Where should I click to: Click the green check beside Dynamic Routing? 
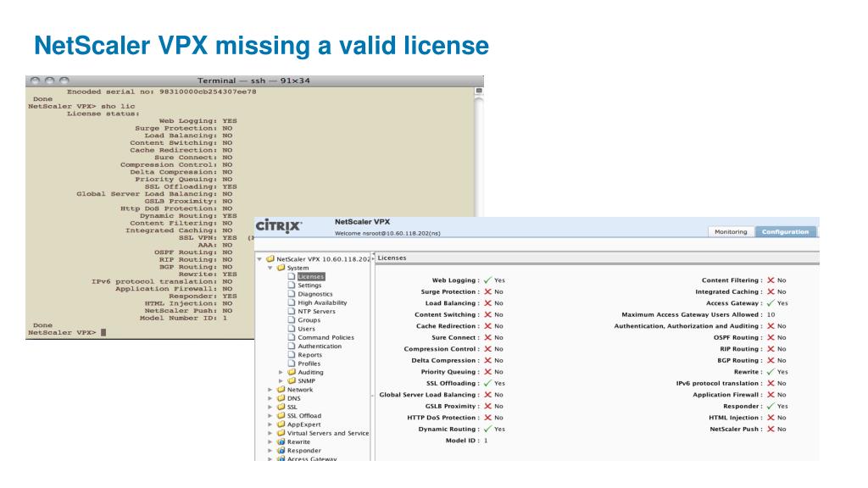(487, 430)
